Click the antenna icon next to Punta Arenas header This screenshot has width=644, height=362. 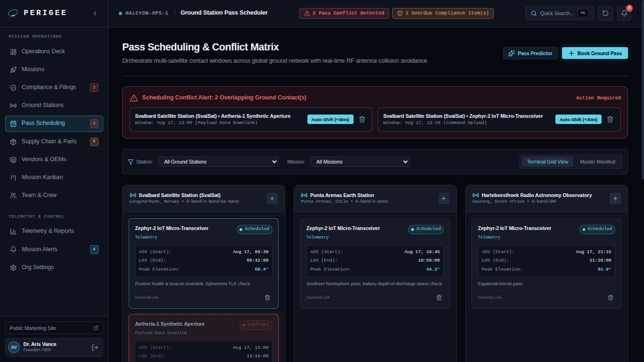[304, 195]
